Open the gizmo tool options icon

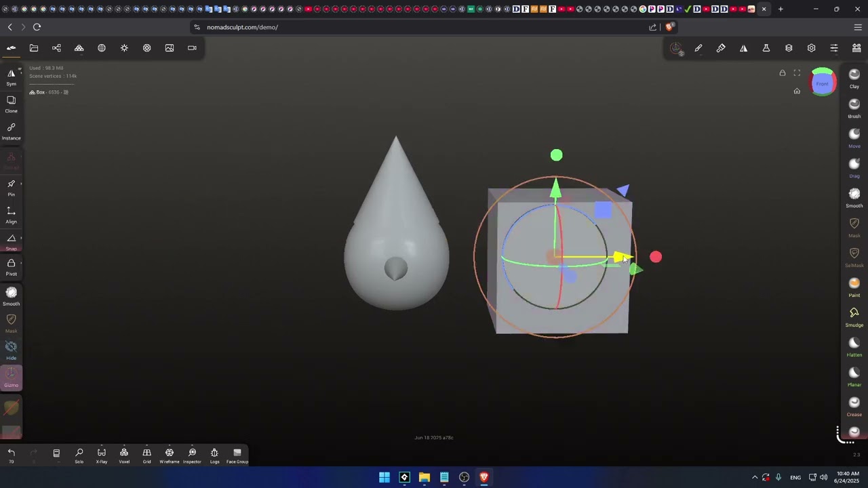[x=676, y=48]
